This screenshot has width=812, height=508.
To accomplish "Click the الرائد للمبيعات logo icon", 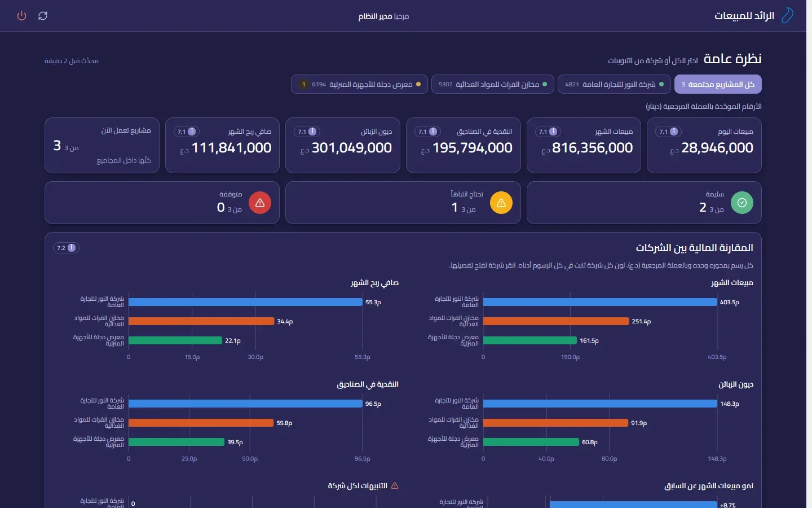I will 787,16.
